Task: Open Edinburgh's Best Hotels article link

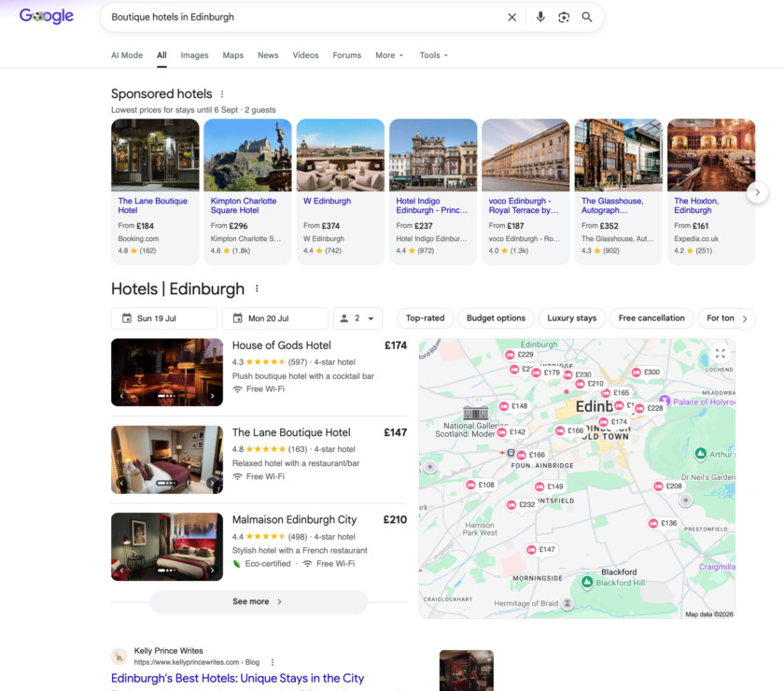Action: coord(237,678)
